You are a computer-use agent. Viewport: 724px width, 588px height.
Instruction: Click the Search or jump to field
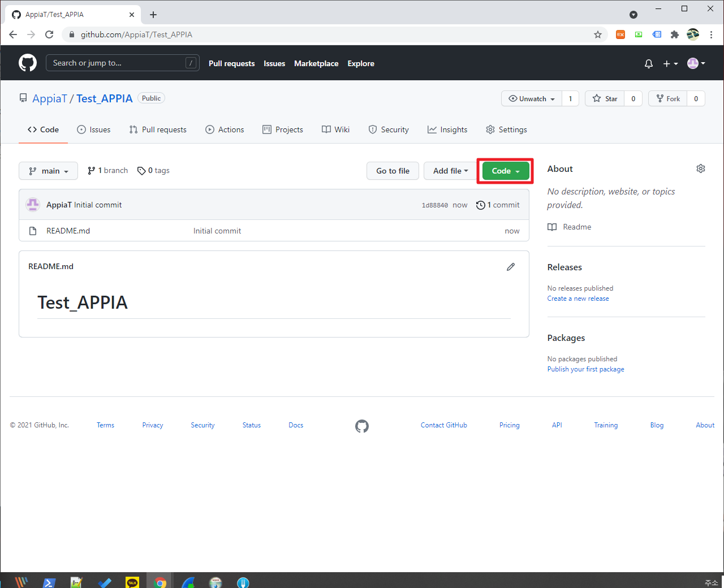tap(122, 63)
